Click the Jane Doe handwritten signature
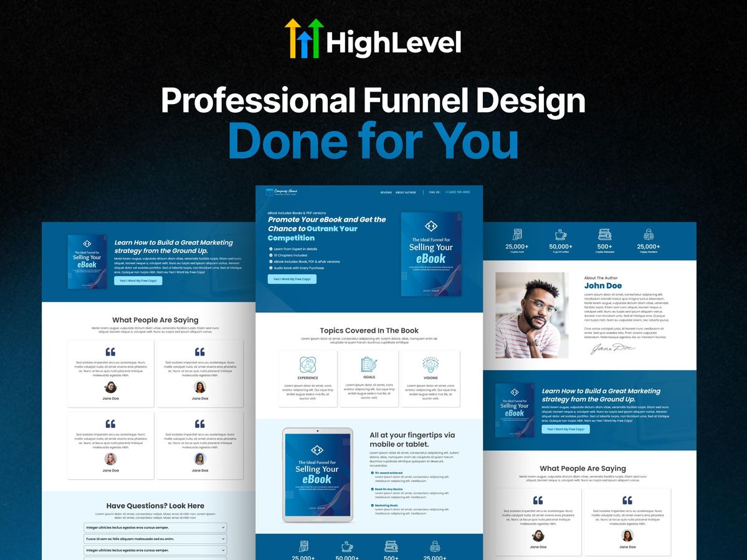The width and height of the screenshot is (747, 560). coord(612,349)
